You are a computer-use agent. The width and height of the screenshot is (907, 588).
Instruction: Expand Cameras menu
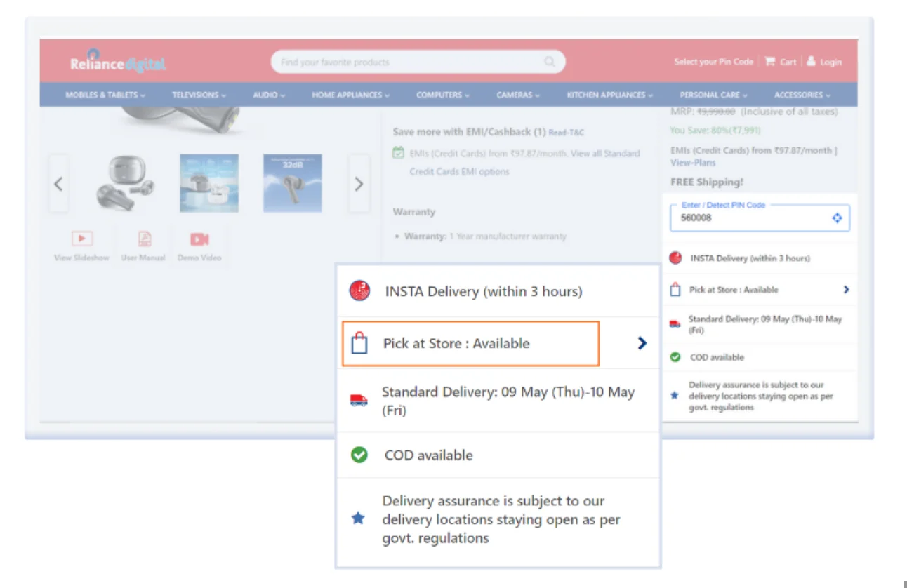click(x=518, y=95)
